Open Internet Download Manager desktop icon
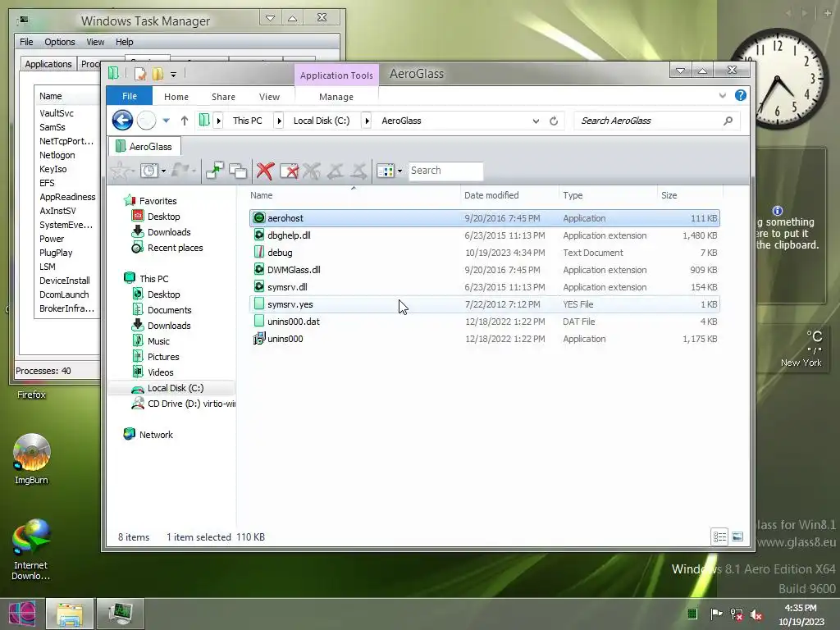 31,550
